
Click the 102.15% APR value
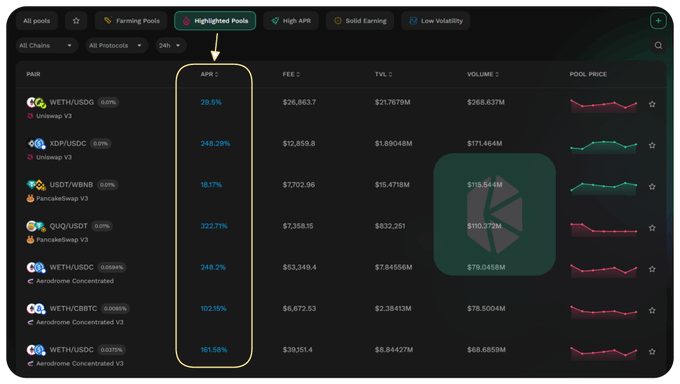coord(213,309)
